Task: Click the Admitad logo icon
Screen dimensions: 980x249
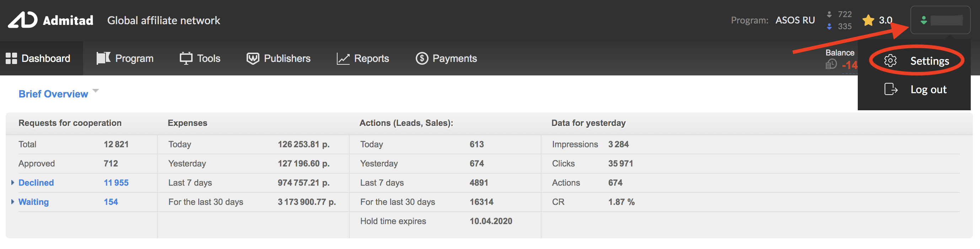Action: 23,20
